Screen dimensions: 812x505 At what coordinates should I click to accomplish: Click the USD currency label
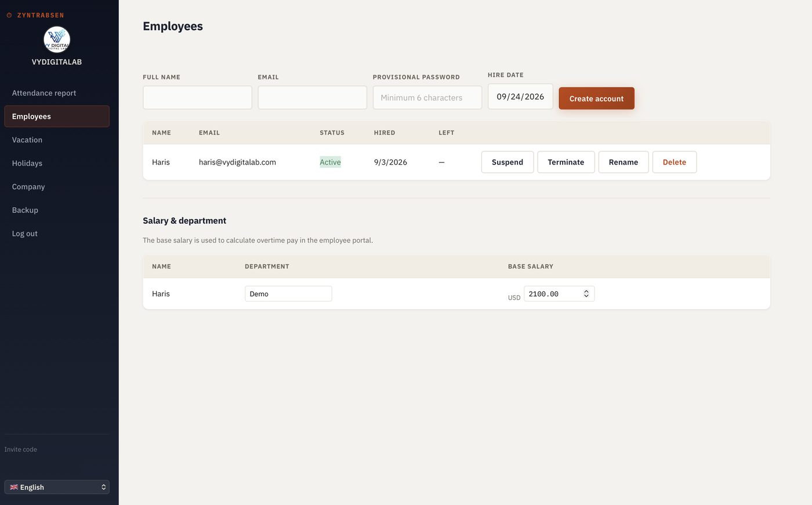click(x=514, y=297)
